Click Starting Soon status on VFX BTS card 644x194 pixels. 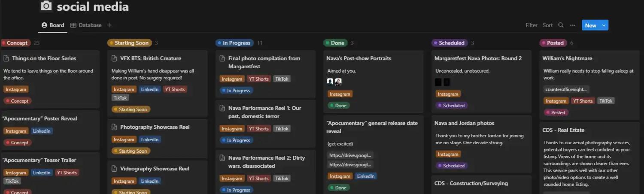click(131, 109)
